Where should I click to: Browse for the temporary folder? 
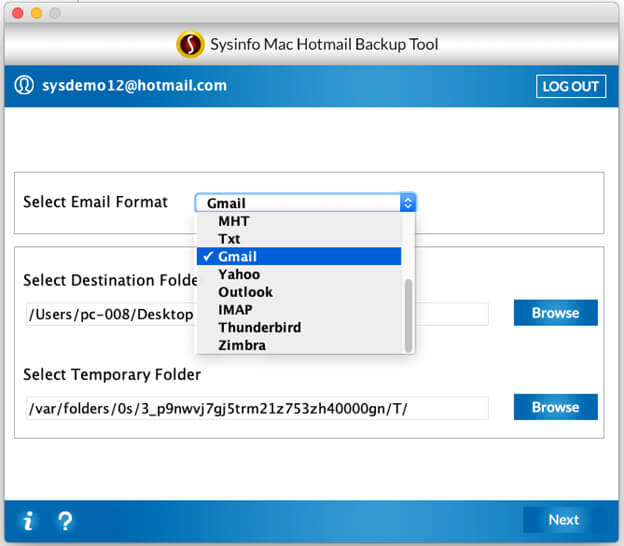coord(556,407)
